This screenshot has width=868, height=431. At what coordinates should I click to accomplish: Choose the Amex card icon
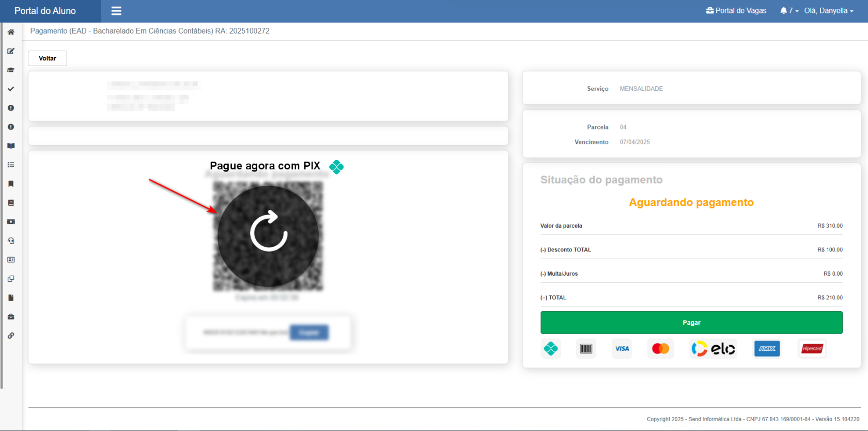[x=767, y=349]
